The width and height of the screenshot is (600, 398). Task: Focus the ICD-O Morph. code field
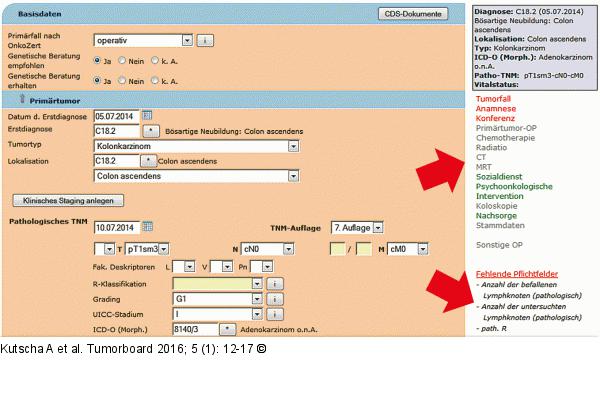tap(195, 329)
